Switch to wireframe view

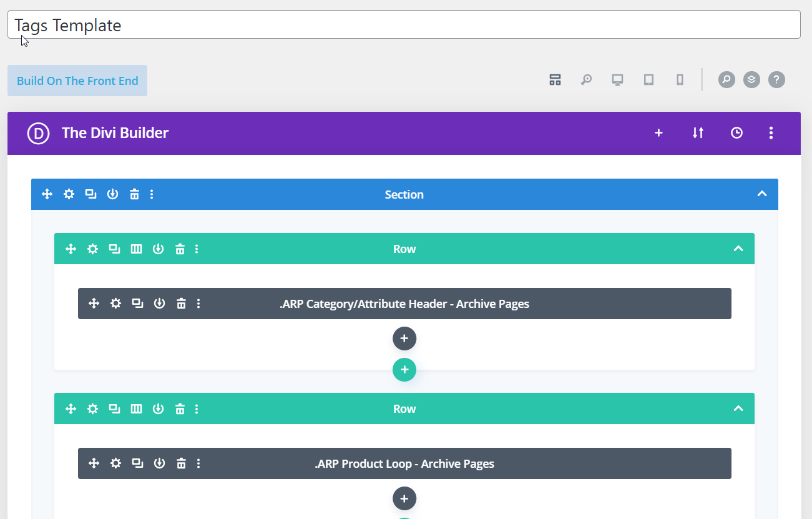(x=555, y=80)
